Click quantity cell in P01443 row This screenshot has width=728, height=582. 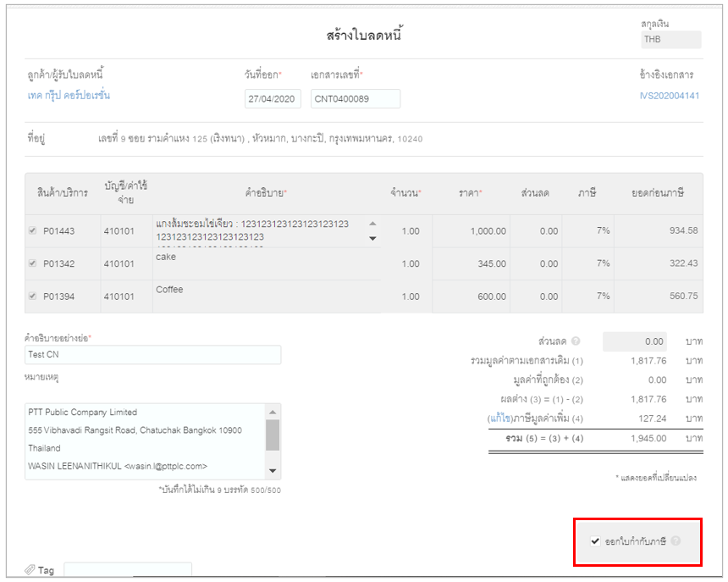(406, 230)
